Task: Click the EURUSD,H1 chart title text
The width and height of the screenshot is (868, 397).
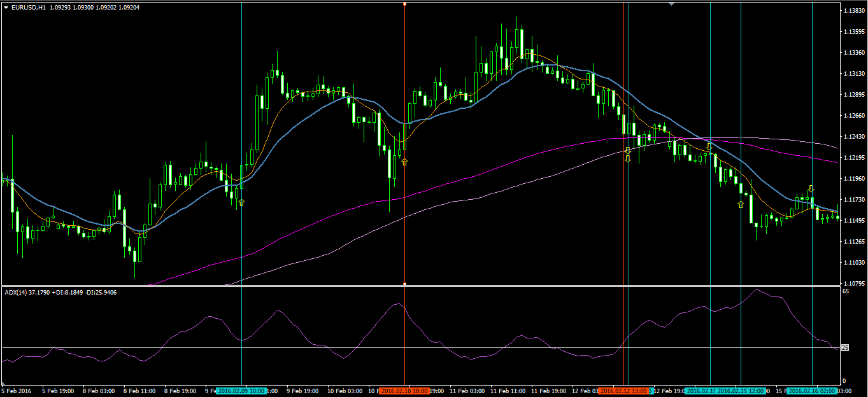Action: pos(25,7)
